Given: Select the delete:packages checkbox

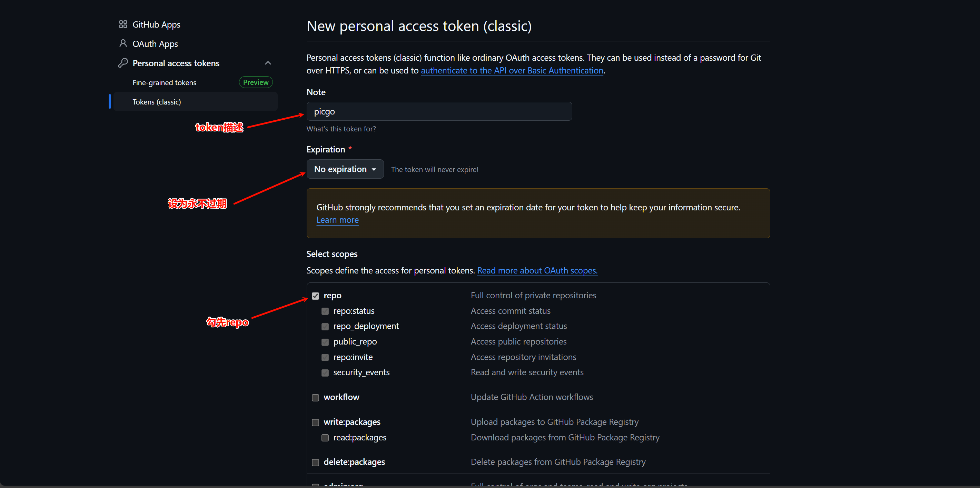Looking at the screenshot, I should tap(315, 462).
